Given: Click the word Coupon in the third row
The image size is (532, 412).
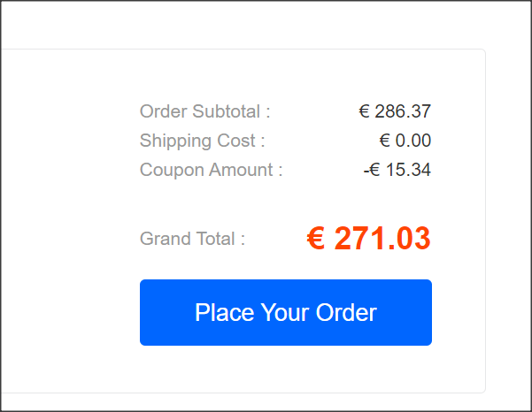Looking at the screenshot, I should click(x=172, y=171).
